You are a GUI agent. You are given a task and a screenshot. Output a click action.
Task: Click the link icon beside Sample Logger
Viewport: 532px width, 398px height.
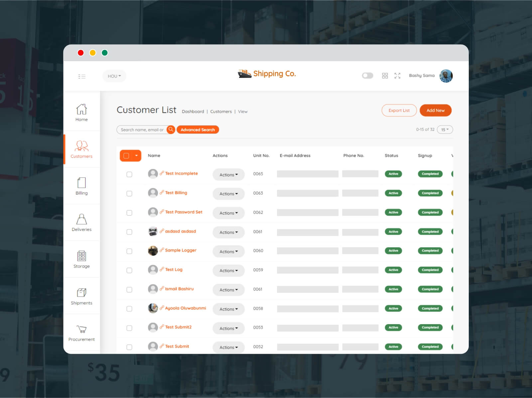pos(162,250)
